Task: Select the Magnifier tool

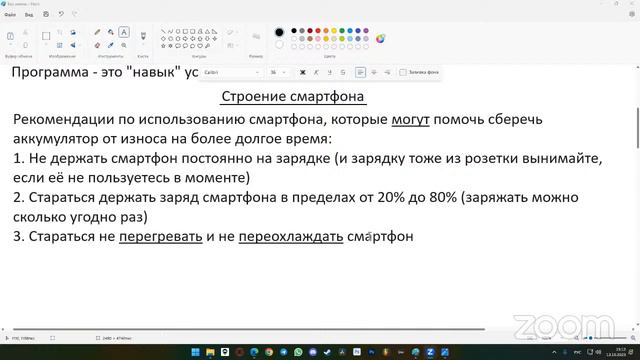Action: click(x=124, y=45)
